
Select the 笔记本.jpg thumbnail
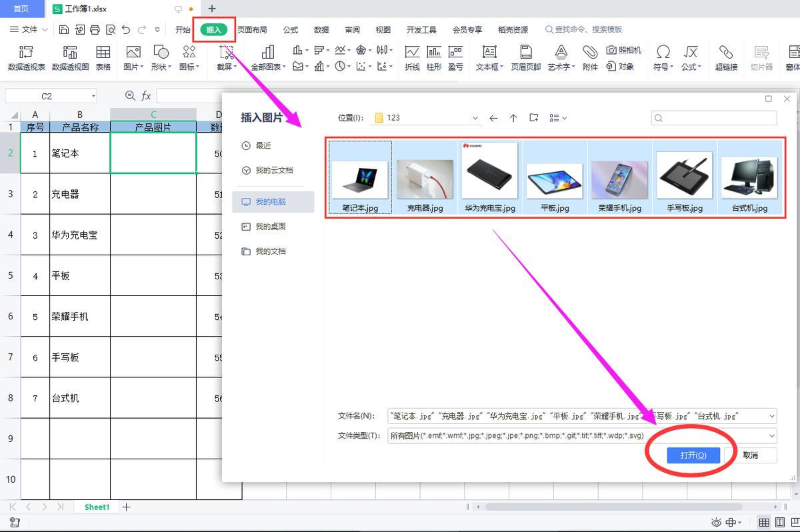[x=360, y=177]
